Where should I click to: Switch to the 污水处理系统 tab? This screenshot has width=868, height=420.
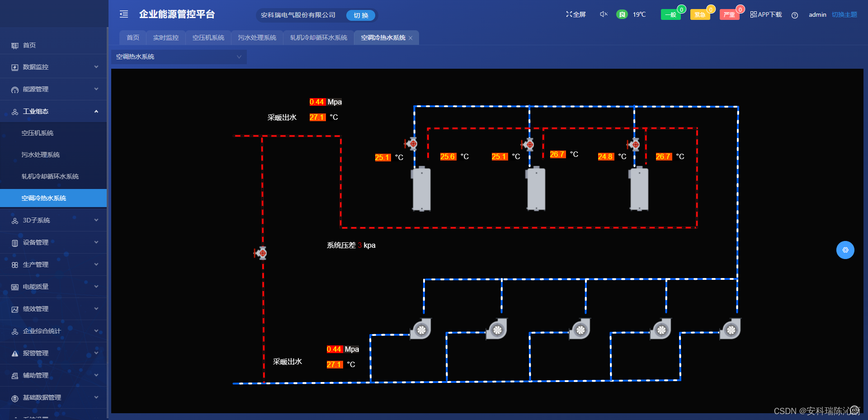tap(257, 38)
